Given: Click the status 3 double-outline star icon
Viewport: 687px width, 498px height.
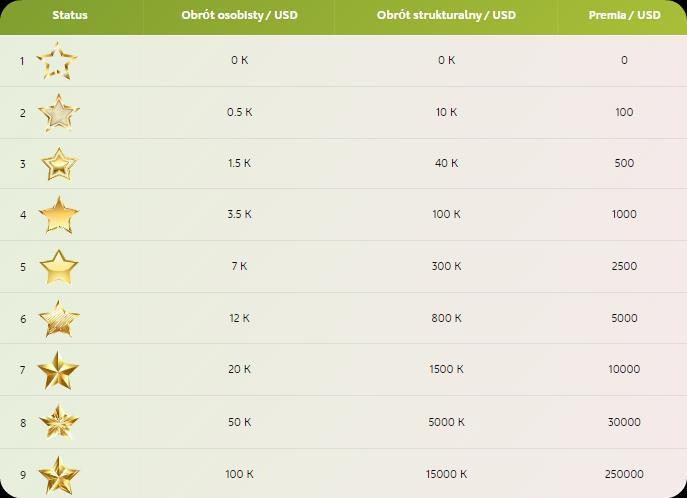Looking at the screenshot, I should (59, 164).
